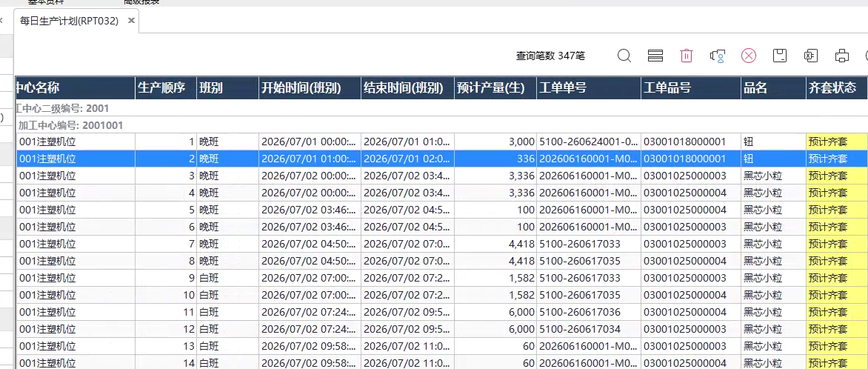
Task: Click 2026/07/01 01:00 start time cell
Action: pos(310,159)
